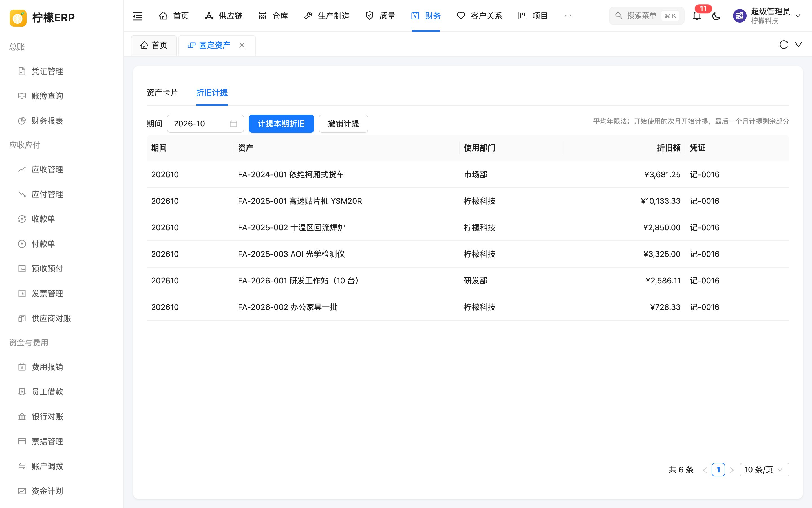Open 预收预付 in the sidebar

pyautogui.click(x=47, y=269)
